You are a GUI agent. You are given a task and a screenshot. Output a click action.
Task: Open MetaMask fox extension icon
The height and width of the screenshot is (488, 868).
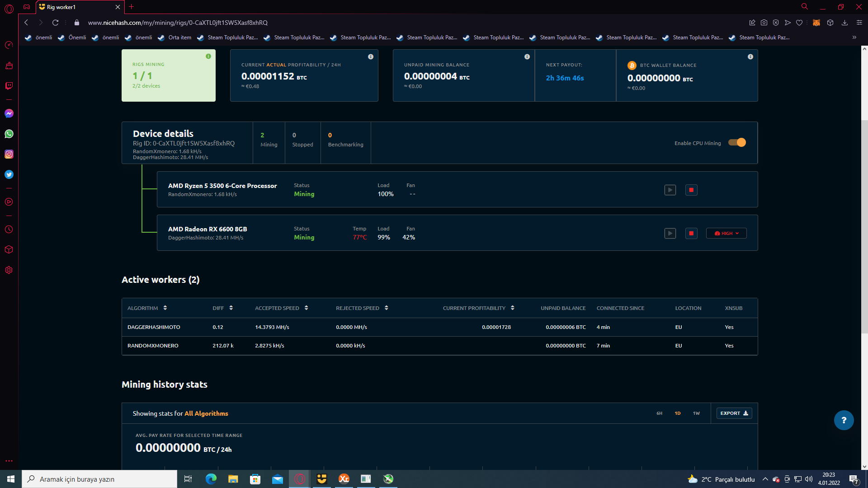tap(816, 23)
